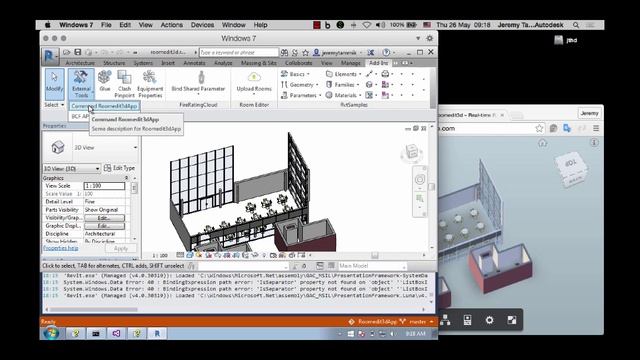Click the virtual machine settings gear icon

tap(429, 38)
